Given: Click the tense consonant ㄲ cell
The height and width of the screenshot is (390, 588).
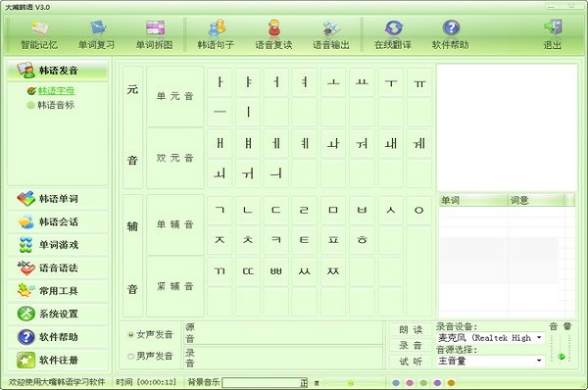Looking at the screenshot, I should tap(220, 271).
